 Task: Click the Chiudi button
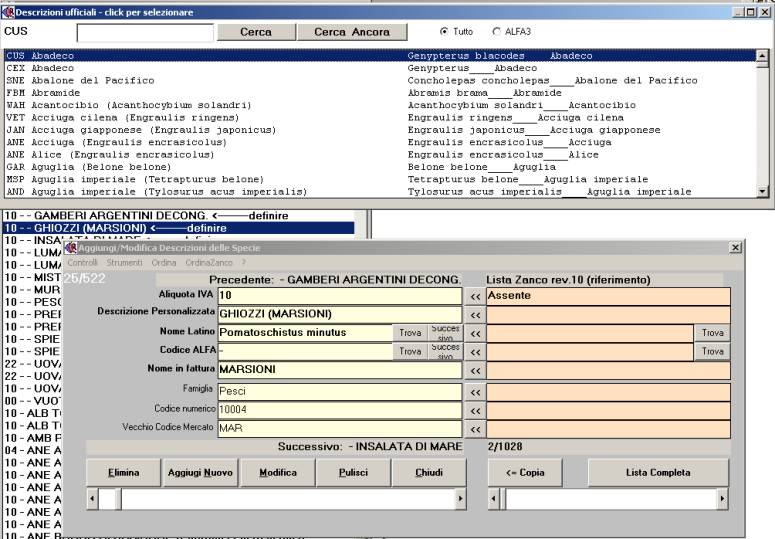click(429, 473)
